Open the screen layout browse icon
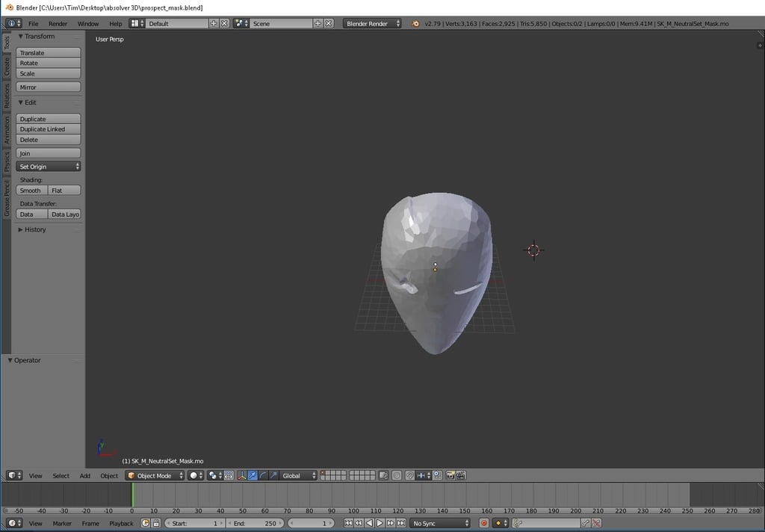This screenshot has width=765, height=532. pos(137,23)
